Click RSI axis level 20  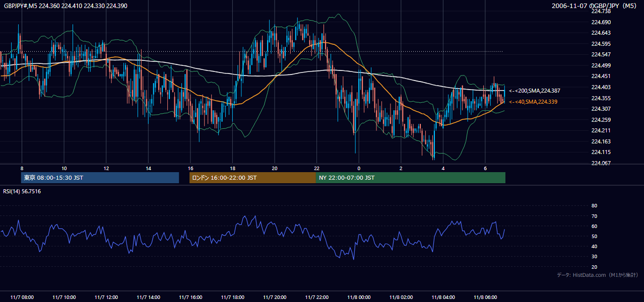click(x=594, y=267)
